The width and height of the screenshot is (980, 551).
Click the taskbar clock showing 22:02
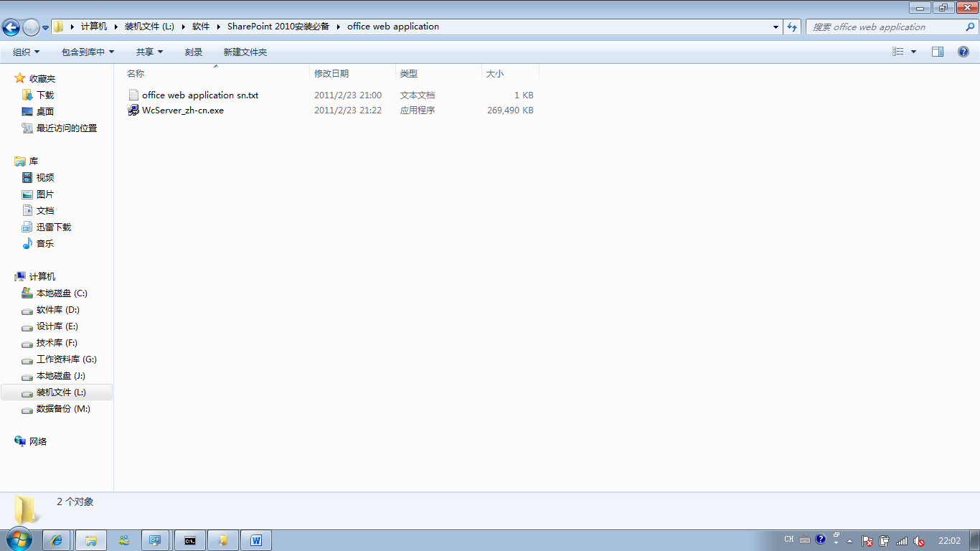pos(949,540)
